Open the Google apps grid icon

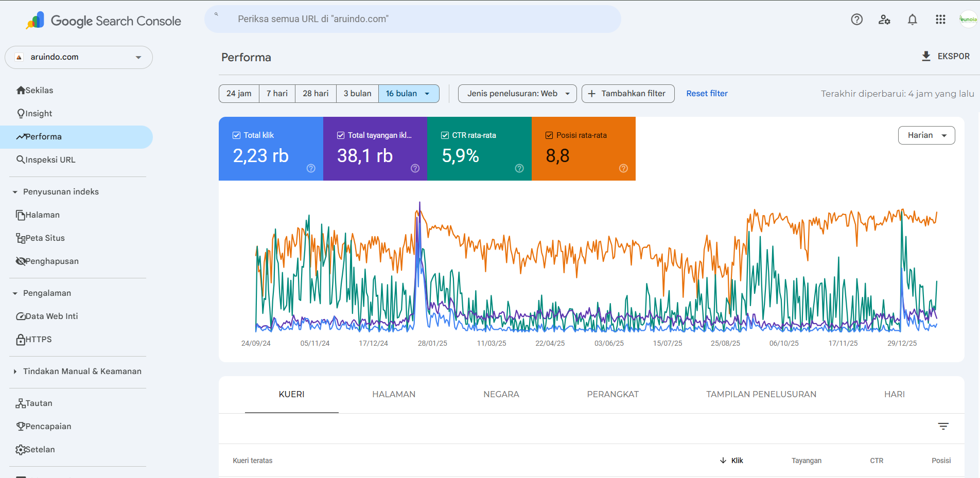[940, 20]
